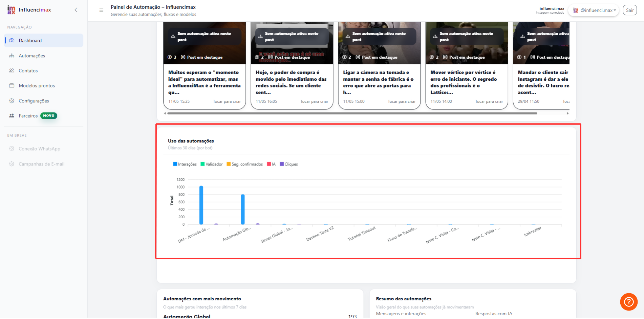This screenshot has height=319, width=644.
Task: Click the Instagram icon on the 11/05 14:00 card
Action: tap(445, 57)
